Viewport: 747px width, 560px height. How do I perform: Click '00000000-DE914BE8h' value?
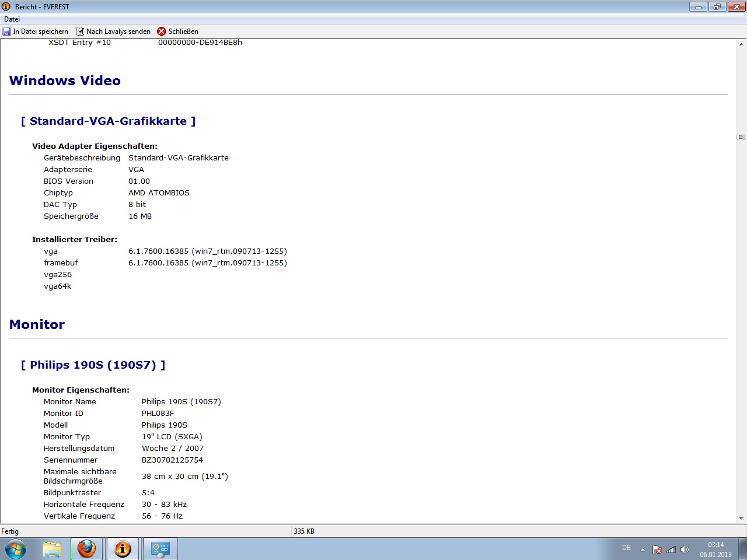[x=200, y=43]
